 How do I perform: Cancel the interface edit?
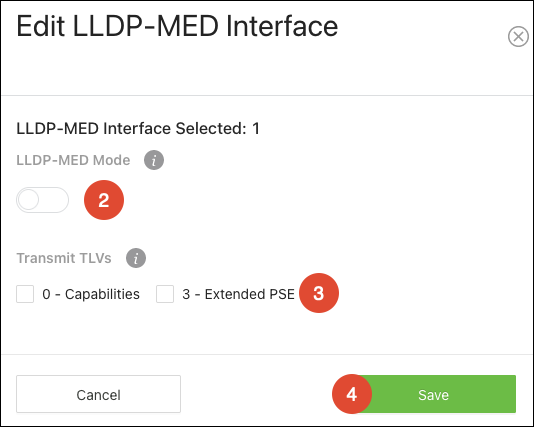(x=98, y=394)
